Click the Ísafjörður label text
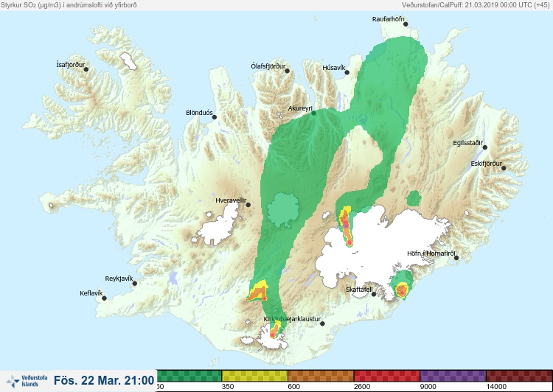The image size is (553, 392). tap(71, 65)
